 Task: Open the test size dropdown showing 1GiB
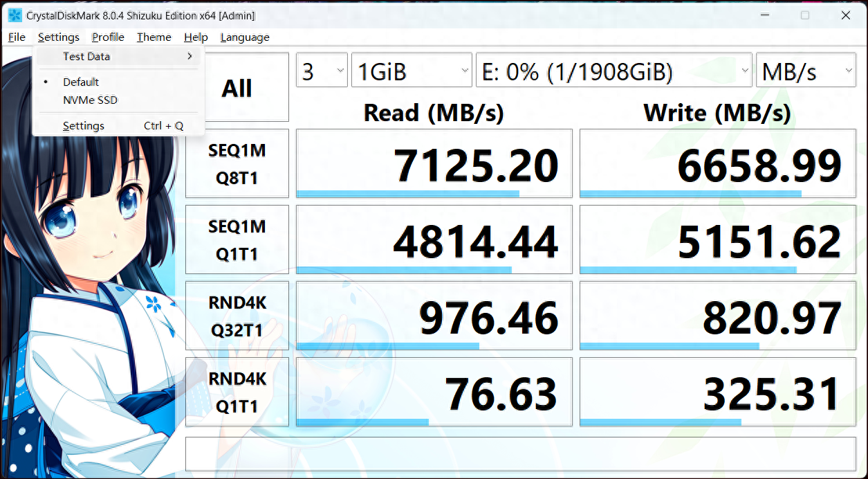412,71
